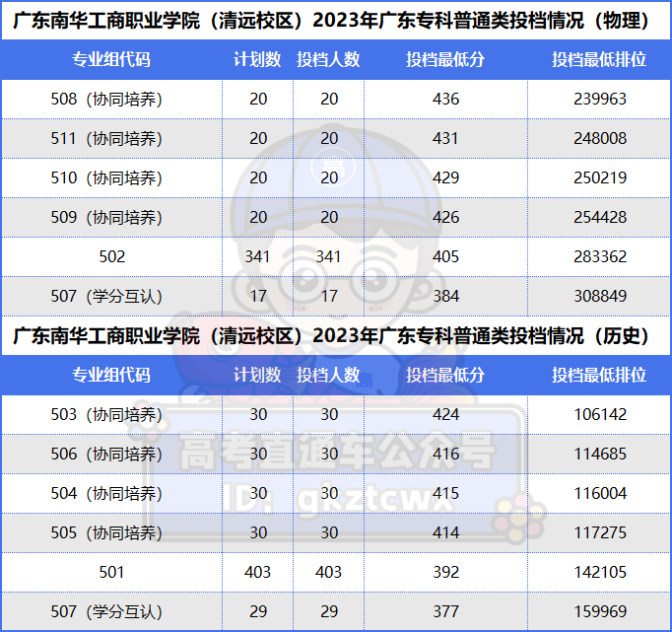Image resolution: width=672 pixels, height=632 pixels.
Task: Click 计划数 403 in row 501
Action: [257, 573]
